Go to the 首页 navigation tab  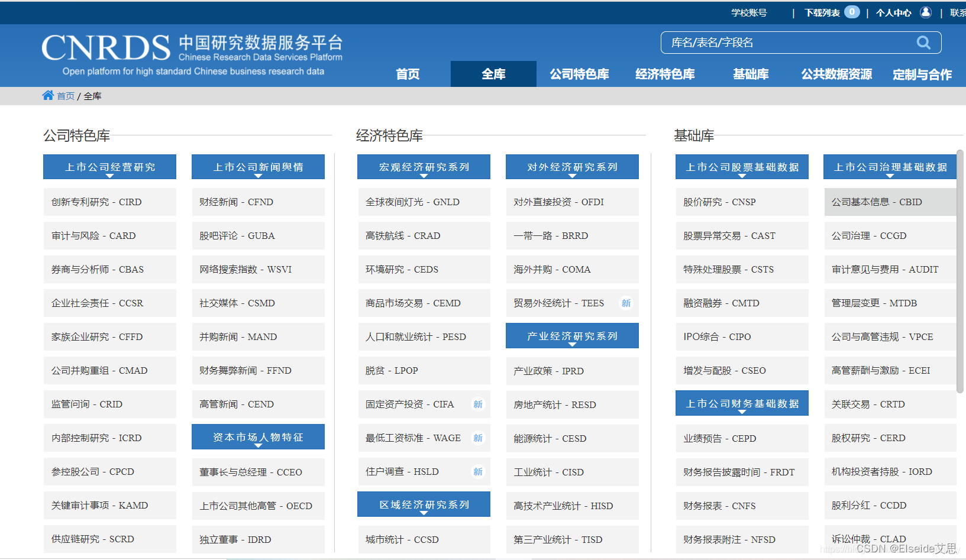click(408, 74)
